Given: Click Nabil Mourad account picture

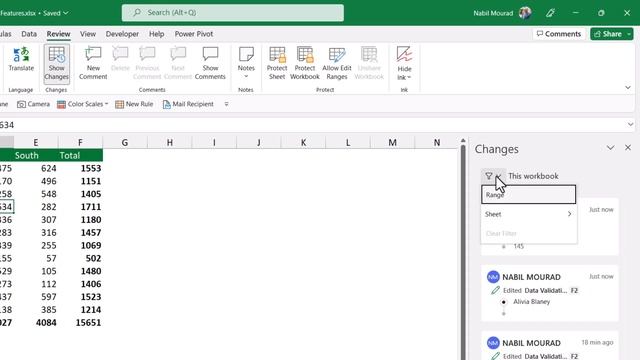Looking at the screenshot, I should point(525,13).
